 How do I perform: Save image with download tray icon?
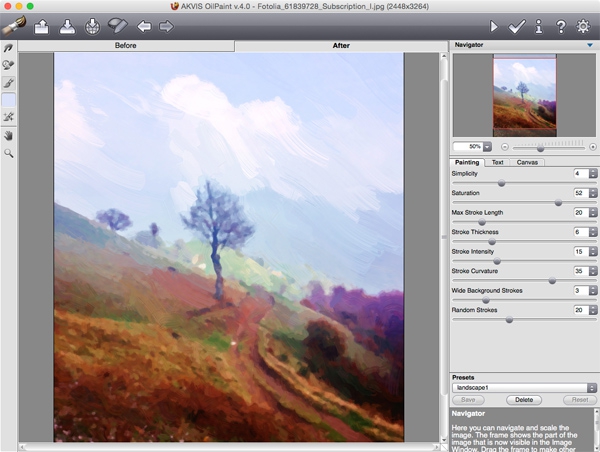pos(67,27)
